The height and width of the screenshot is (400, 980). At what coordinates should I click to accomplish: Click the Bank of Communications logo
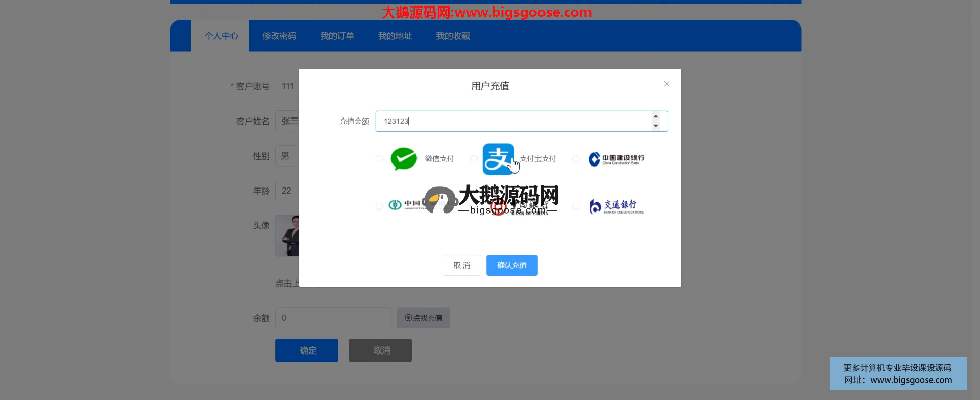[x=616, y=206]
